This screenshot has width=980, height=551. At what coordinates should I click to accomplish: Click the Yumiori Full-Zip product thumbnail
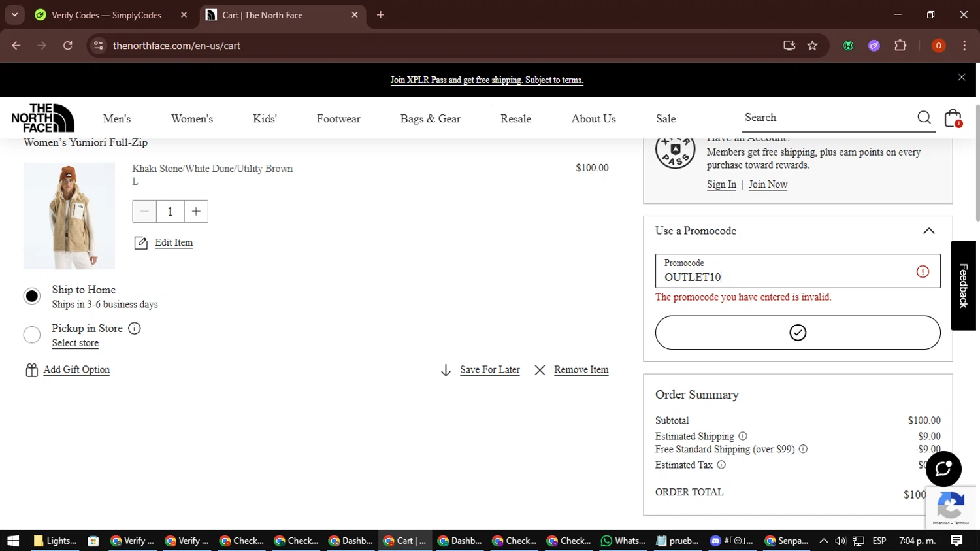point(69,216)
